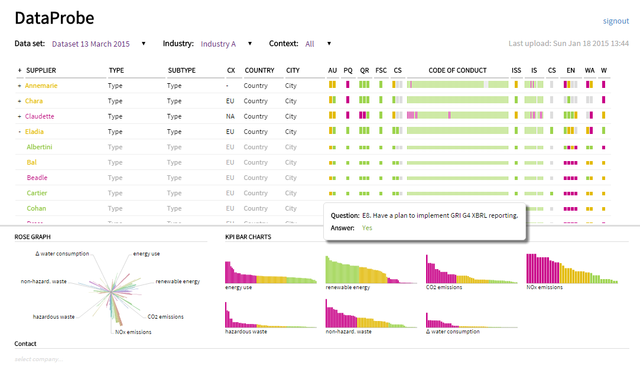Click the renewable energy bar chart
Screen dimensions: 640x370
point(371,270)
